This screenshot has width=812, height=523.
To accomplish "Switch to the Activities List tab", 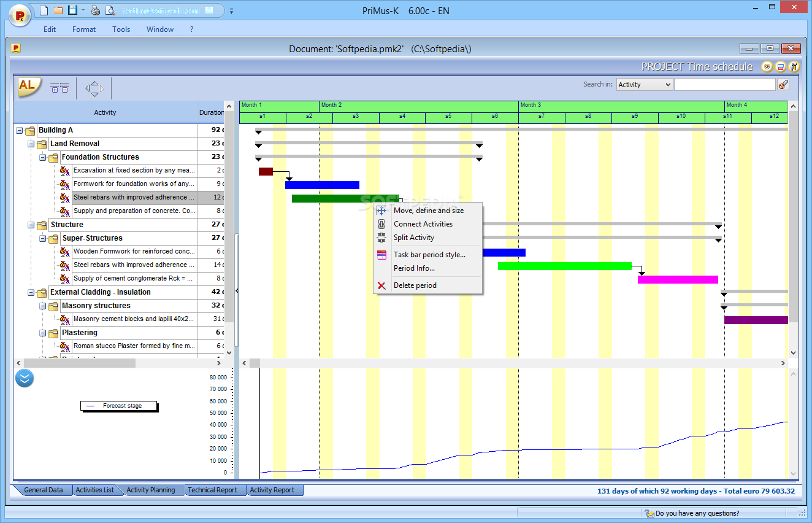I will coord(95,490).
